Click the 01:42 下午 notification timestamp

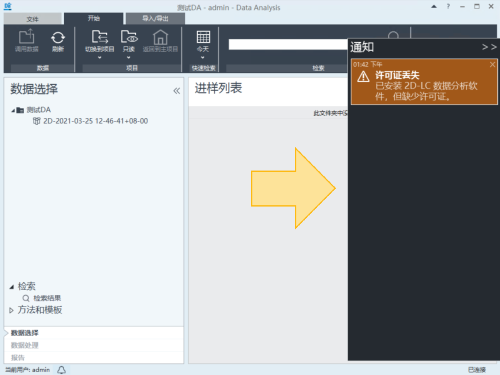368,64
